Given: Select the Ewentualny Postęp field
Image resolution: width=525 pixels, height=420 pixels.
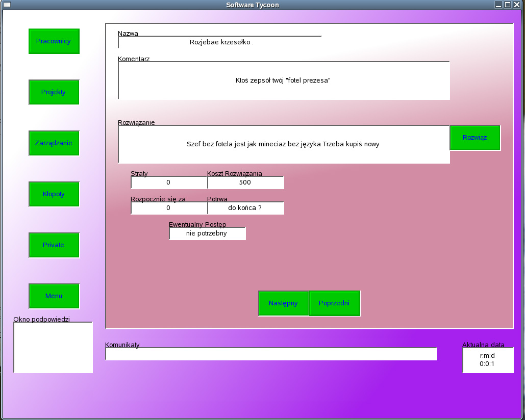Looking at the screenshot, I should tap(207, 233).
